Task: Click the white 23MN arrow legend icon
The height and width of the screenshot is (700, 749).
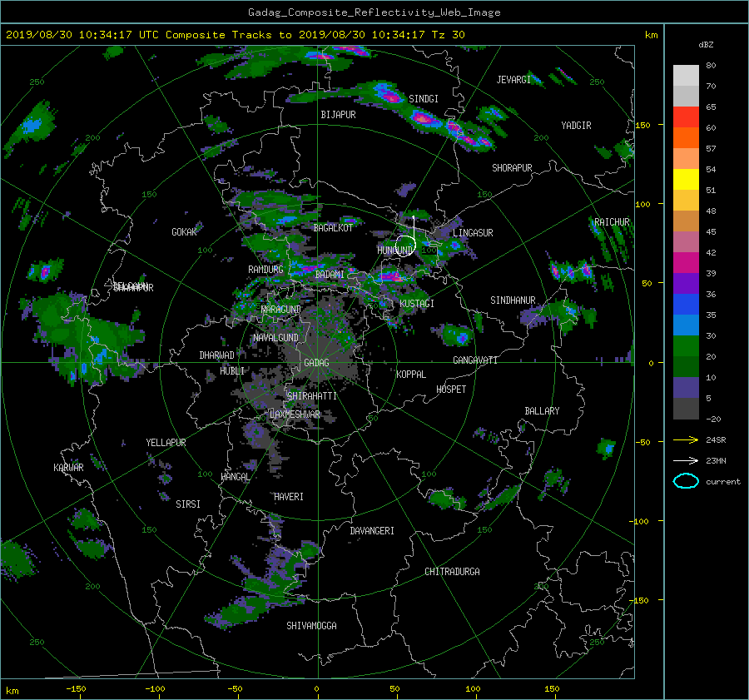Action: (x=686, y=460)
